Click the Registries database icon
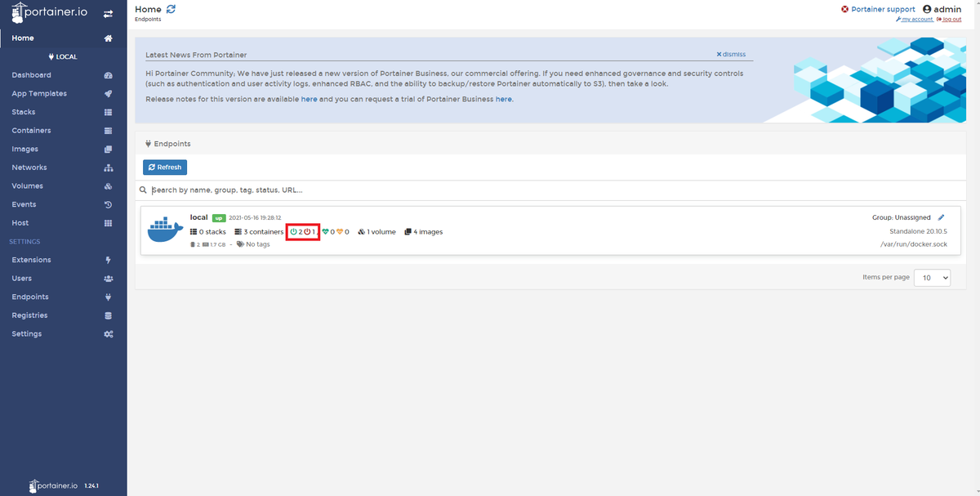 coord(109,315)
